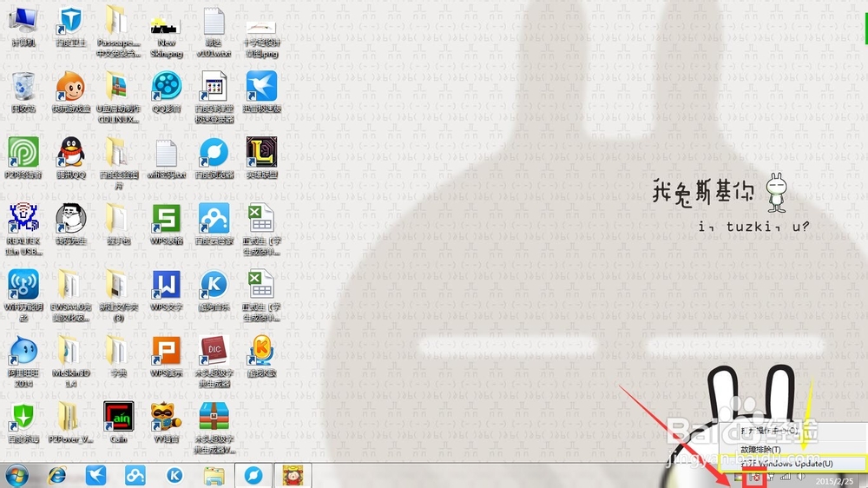Viewport: 868px width, 488px height.
Task: Open the 字典 folder
Action: (118, 357)
